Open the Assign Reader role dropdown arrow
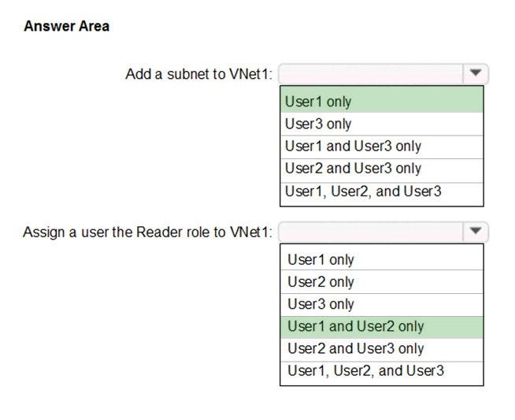The height and width of the screenshot is (420, 515). [x=476, y=231]
